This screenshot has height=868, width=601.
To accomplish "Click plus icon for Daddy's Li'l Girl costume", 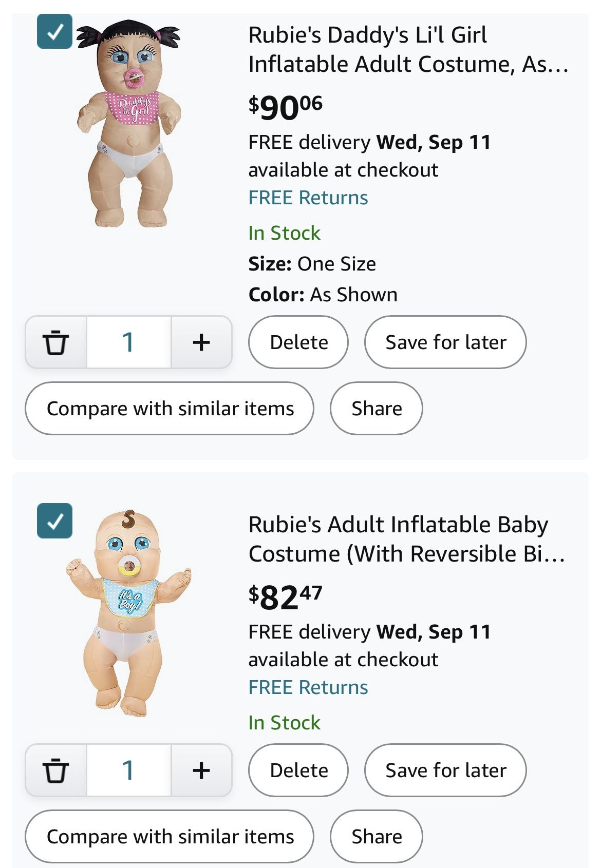I will coord(201,342).
